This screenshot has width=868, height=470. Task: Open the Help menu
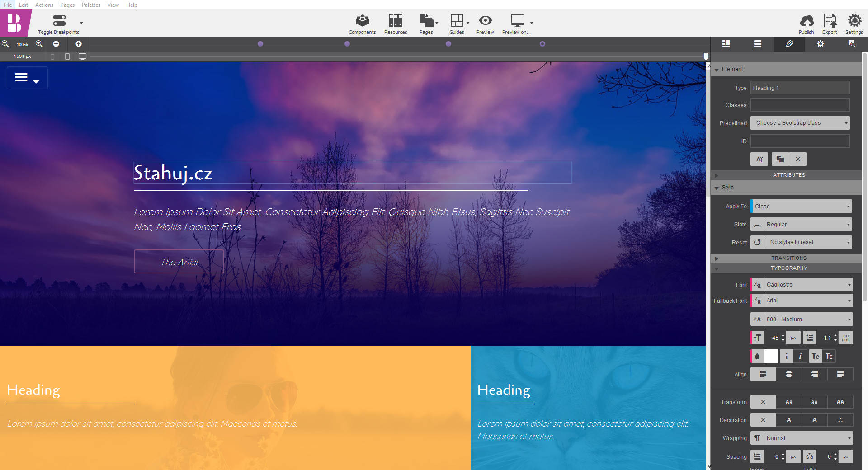[132, 5]
